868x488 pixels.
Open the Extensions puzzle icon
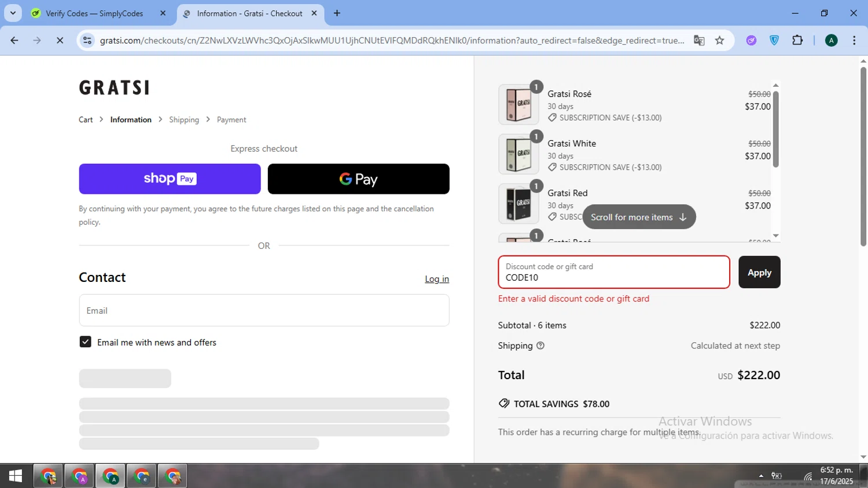pyautogui.click(x=797, y=41)
